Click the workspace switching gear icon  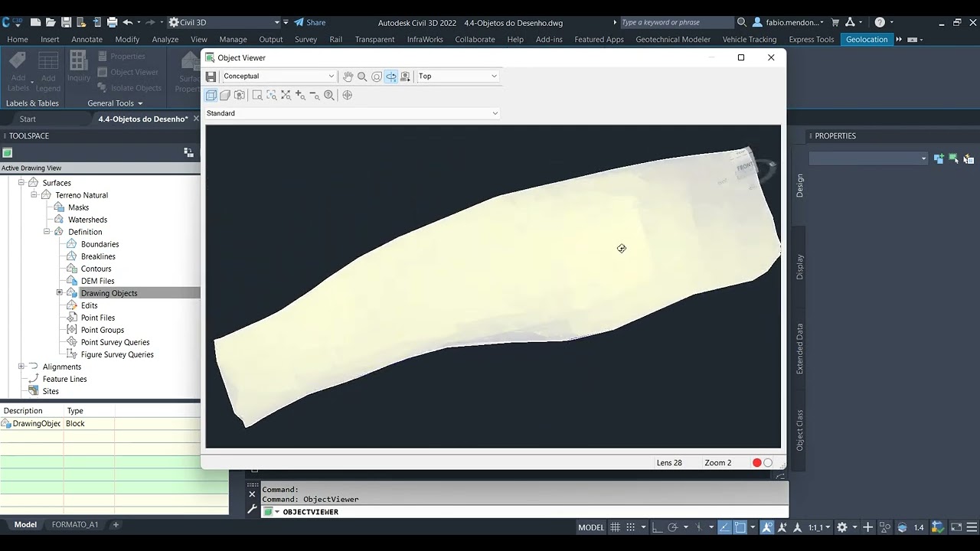(842, 527)
